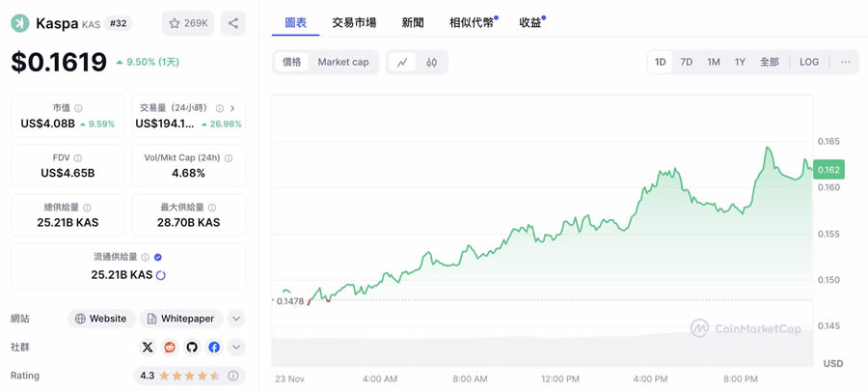Add Kaspa to watchlist via star button
The width and height of the screenshot is (868, 391).
pyautogui.click(x=189, y=23)
